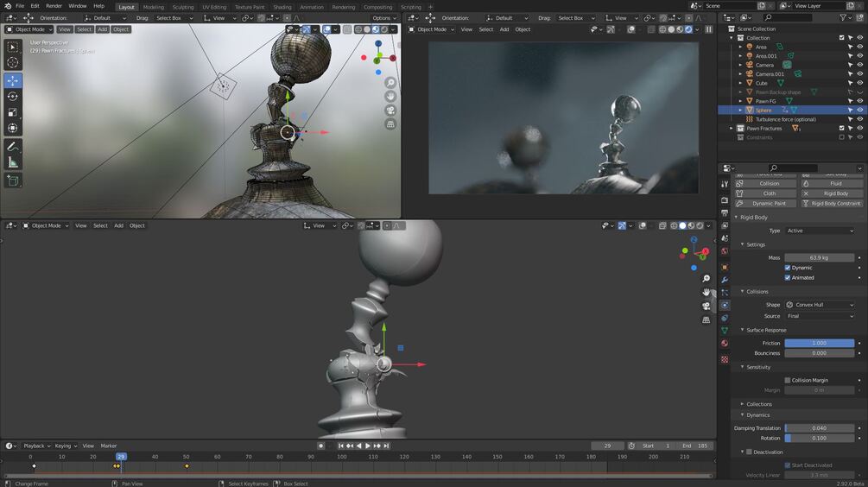Switch to the Sculpting workspace tab
This screenshot has width=868, height=487.
(183, 7)
